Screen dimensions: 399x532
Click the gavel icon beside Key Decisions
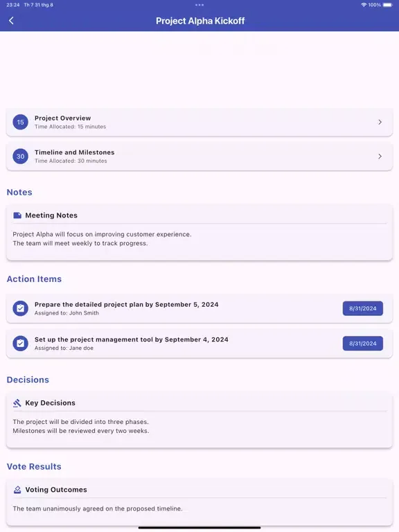pyautogui.click(x=17, y=402)
